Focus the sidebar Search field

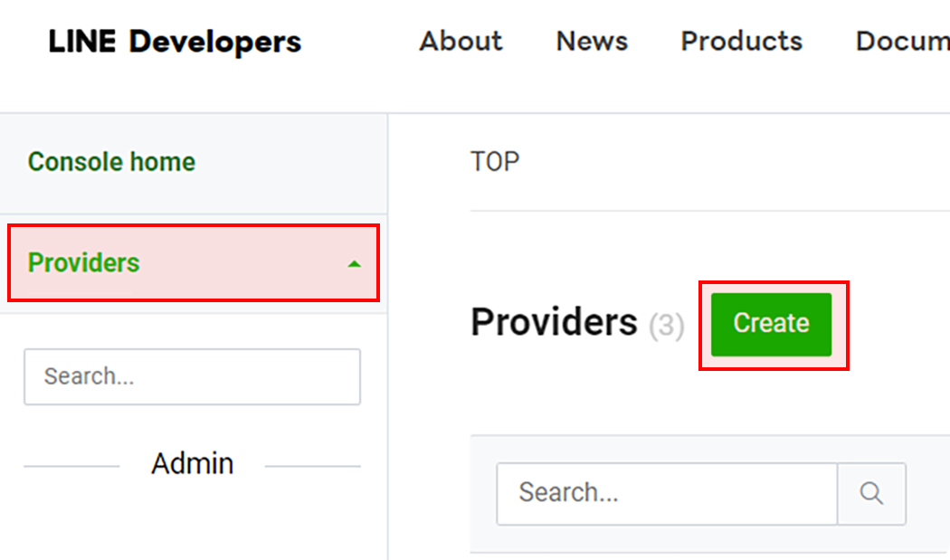tap(192, 376)
